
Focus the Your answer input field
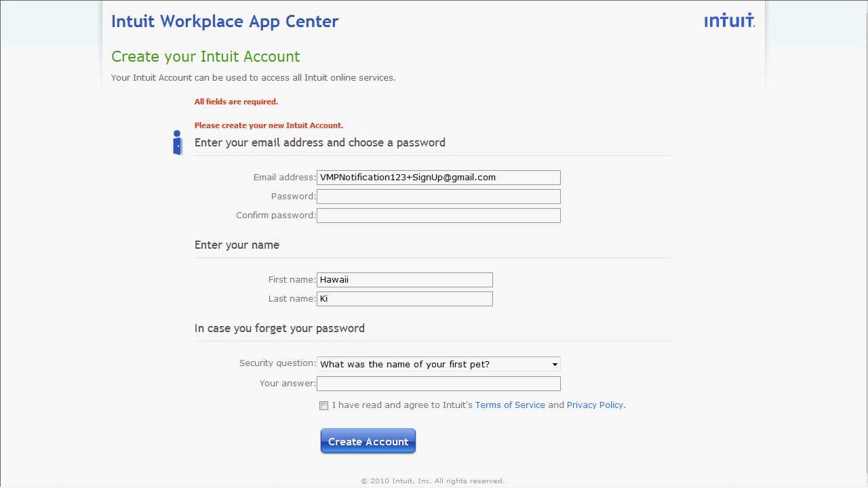[439, 384]
